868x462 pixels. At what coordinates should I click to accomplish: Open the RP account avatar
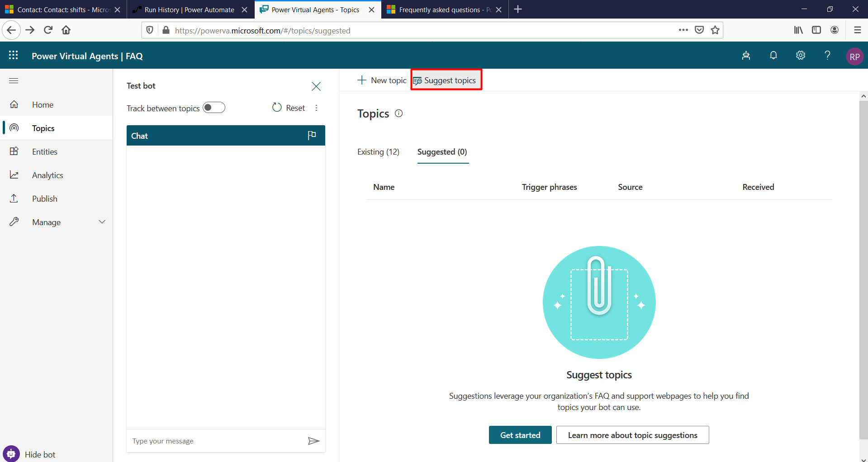854,57
